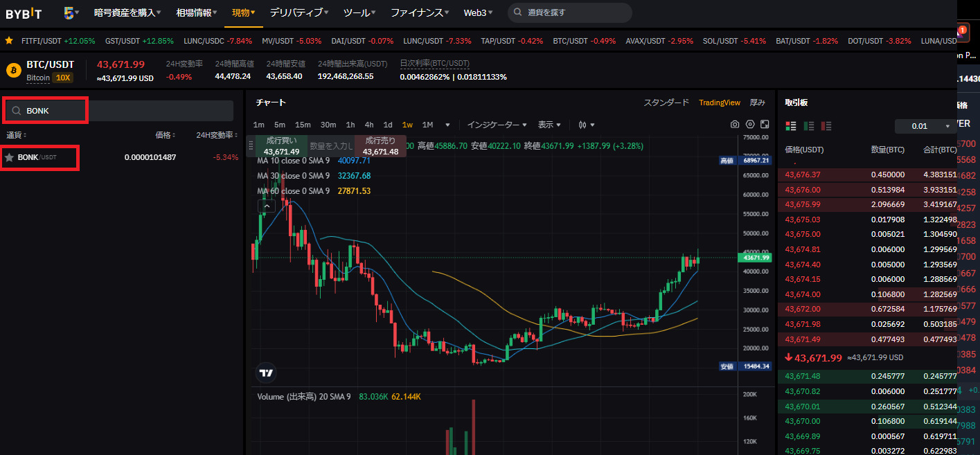This screenshot has width=980, height=455.
Task: Click the FITFI/USDT ticker
Action: (x=58, y=41)
